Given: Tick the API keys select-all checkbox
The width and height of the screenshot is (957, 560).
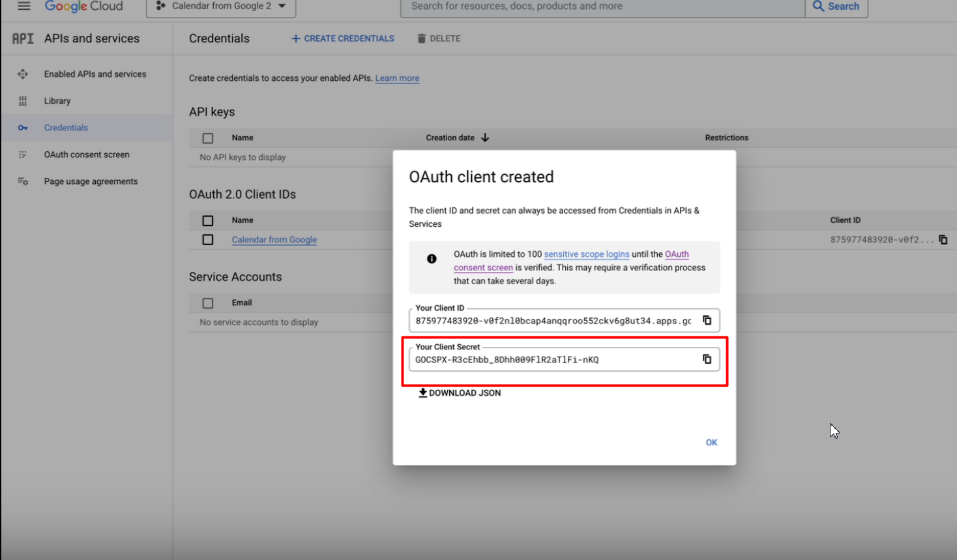Looking at the screenshot, I should pyautogui.click(x=208, y=138).
